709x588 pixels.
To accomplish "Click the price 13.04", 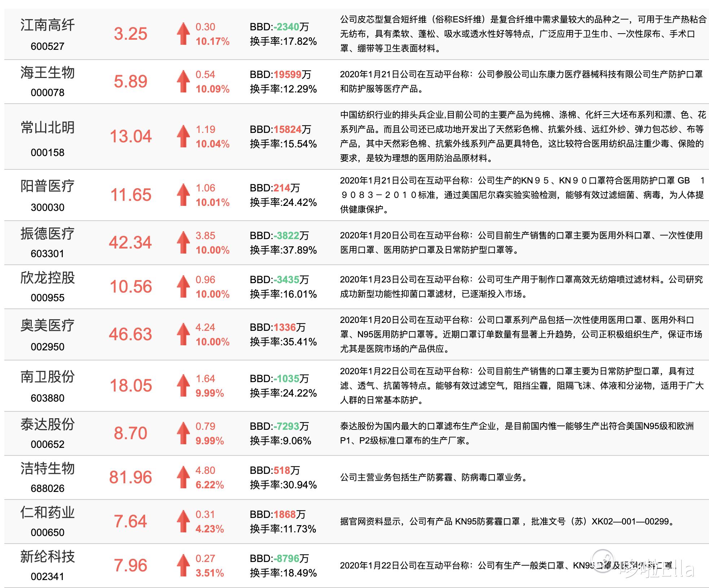I will (131, 136).
